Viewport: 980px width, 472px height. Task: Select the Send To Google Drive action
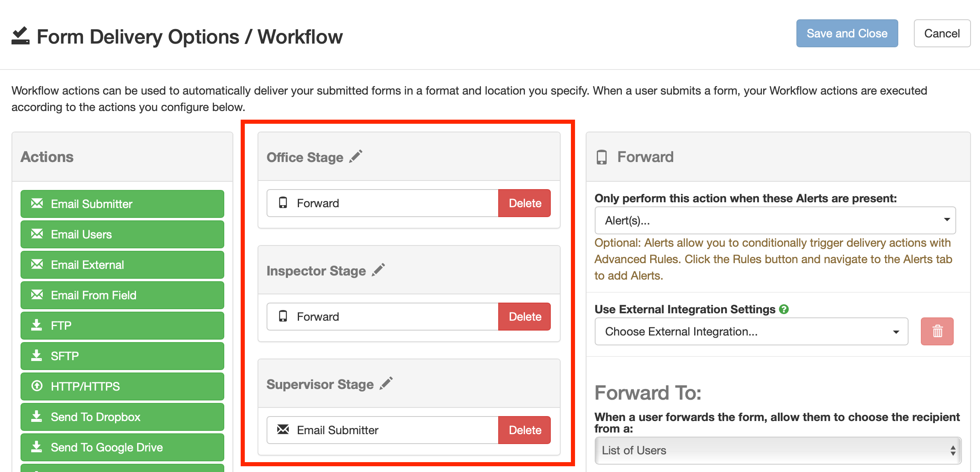(122, 447)
